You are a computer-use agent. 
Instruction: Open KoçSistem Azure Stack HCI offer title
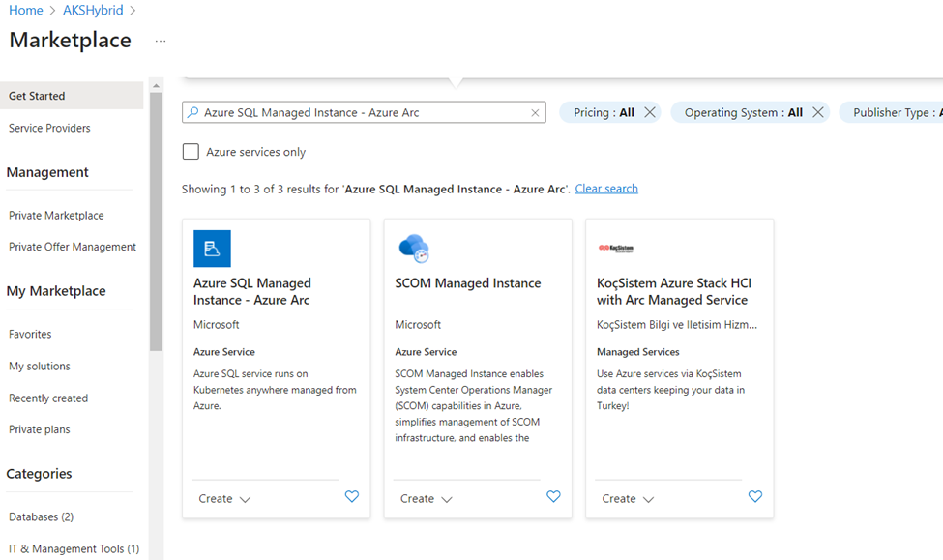(x=673, y=291)
